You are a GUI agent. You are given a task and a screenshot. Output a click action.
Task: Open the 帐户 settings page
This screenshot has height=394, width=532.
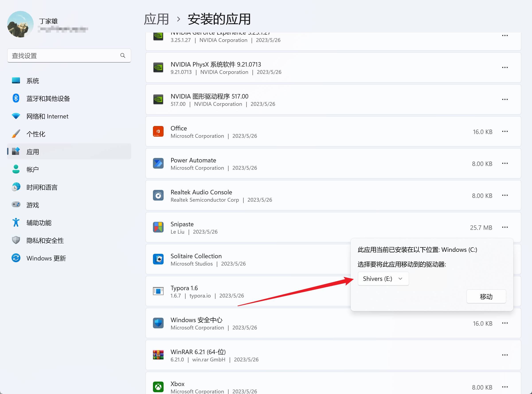click(69, 169)
